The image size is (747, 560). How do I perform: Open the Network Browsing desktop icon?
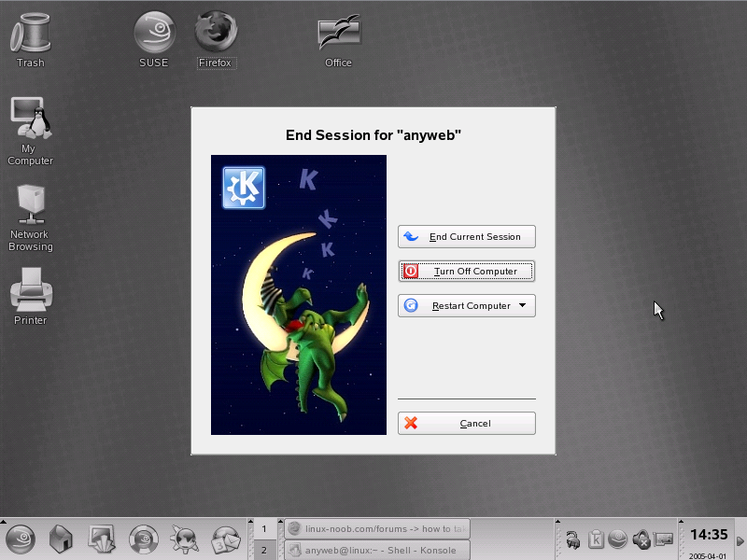point(31,218)
